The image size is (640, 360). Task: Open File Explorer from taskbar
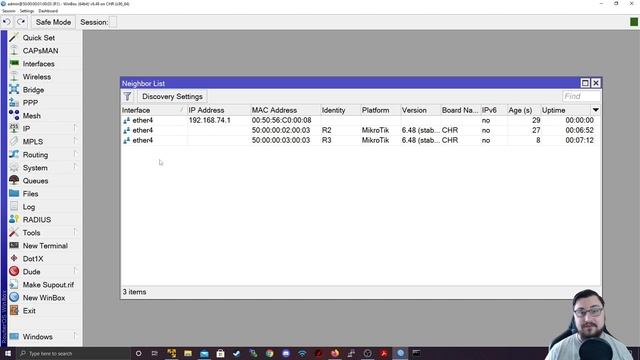pos(188,353)
